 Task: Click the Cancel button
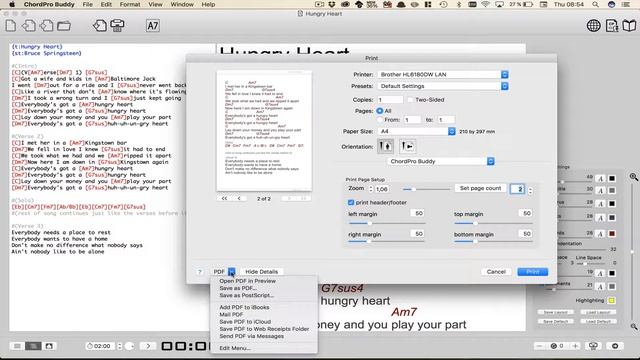[496, 271]
